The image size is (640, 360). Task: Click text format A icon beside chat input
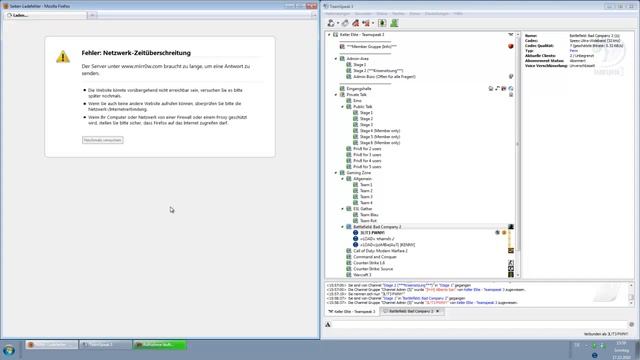pyautogui.click(x=328, y=324)
